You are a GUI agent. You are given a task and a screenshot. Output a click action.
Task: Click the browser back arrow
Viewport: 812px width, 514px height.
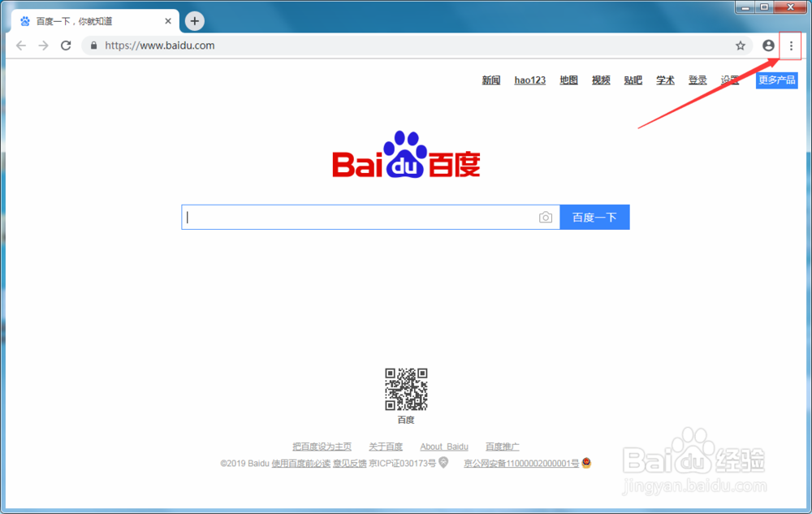point(21,45)
